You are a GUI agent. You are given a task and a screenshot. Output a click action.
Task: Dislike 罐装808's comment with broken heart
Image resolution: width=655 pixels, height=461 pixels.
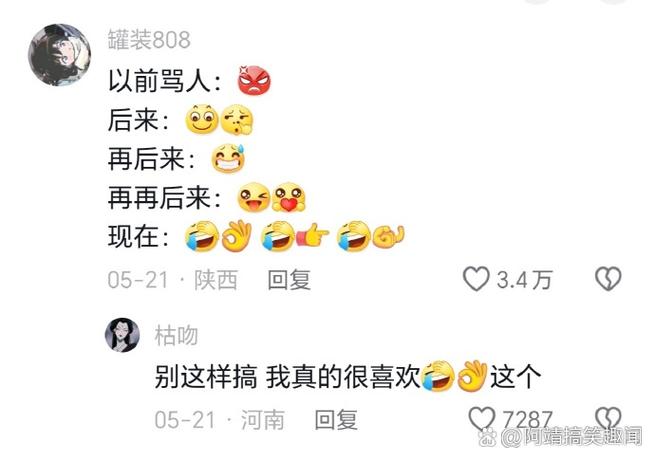pyautogui.click(x=608, y=279)
